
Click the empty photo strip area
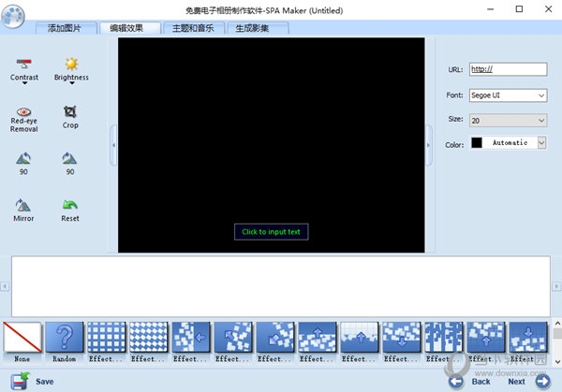click(281, 286)
